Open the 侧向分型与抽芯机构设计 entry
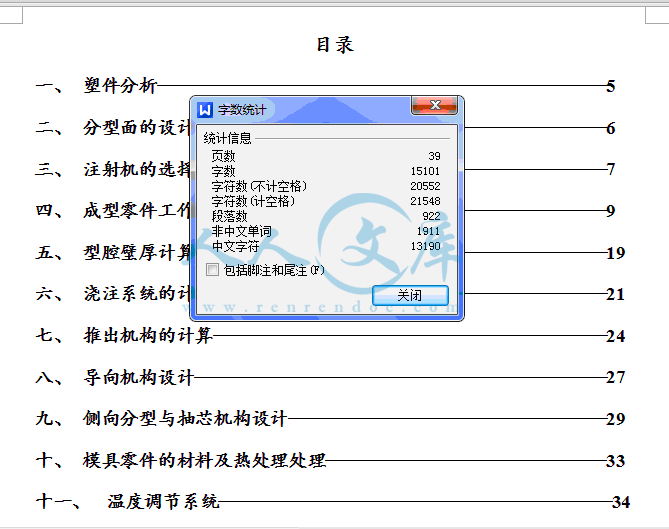Screen dimensions: 669x529 click(x=185, y=419)
